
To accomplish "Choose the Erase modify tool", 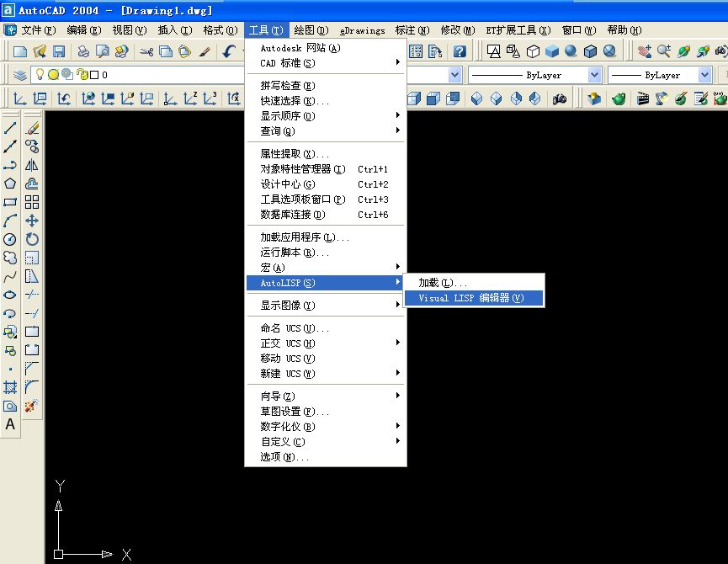I will 32,128.
